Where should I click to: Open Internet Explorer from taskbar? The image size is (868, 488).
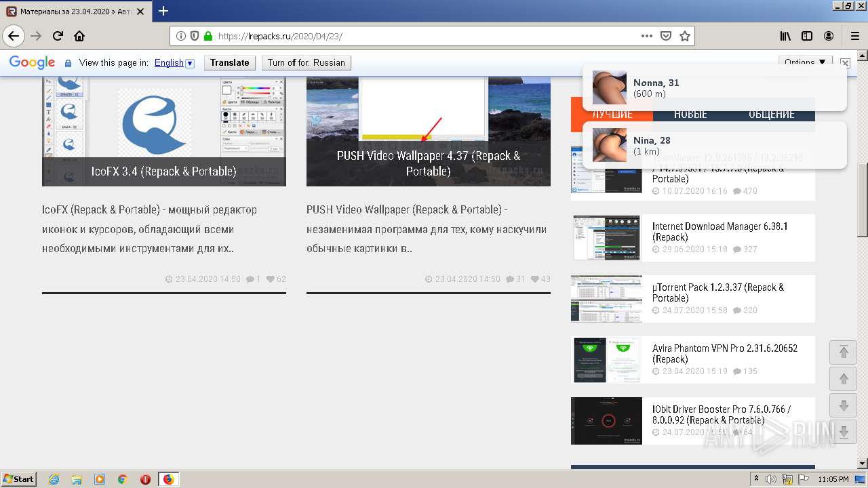pos(54,479)
